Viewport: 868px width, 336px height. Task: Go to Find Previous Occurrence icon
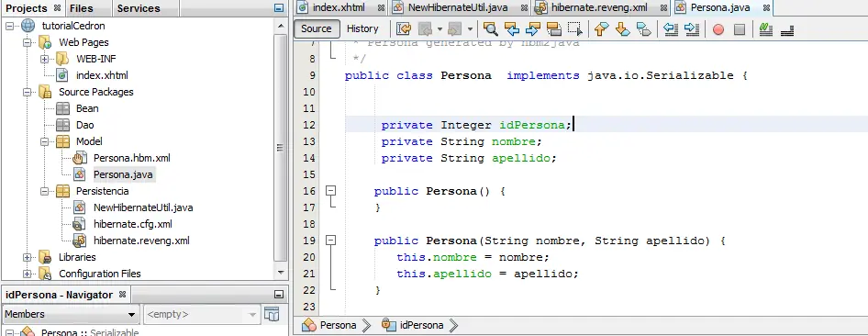511,28
